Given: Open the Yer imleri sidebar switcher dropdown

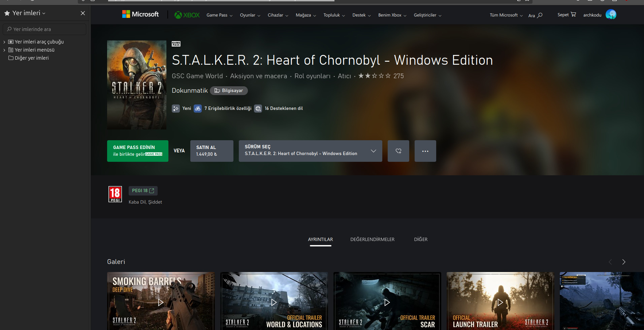Looking at the screenshot, I should click(x=29, y=13).
